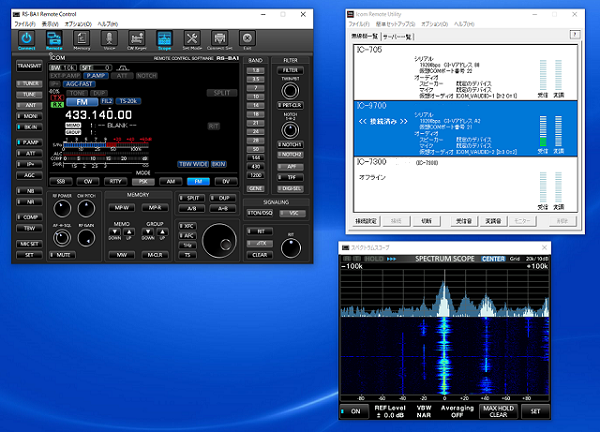Screen dimensions: 600x432
Task: Toggle CENTER mode in spectrum scope header
Action: click(x=493, y=259)
